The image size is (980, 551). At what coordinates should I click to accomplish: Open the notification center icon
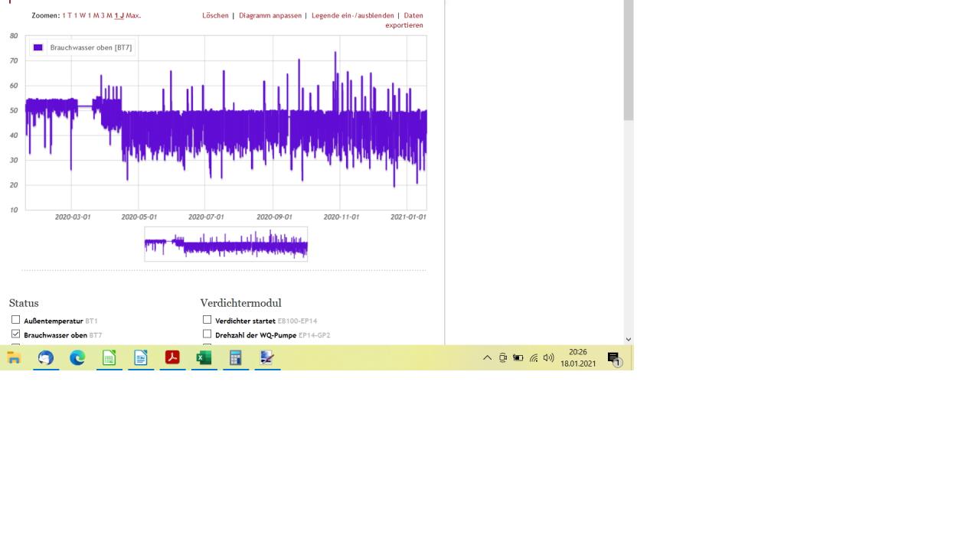click(x=614, y=359)
